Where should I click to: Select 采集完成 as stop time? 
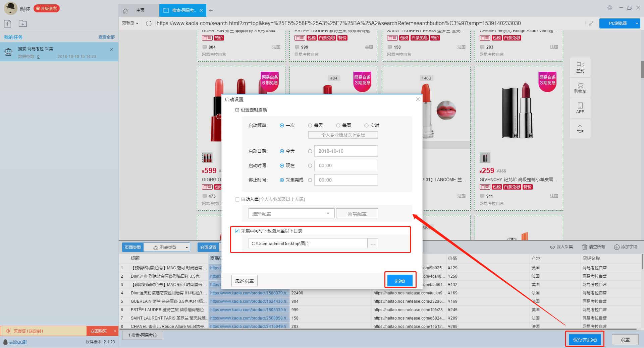(282, 180)
